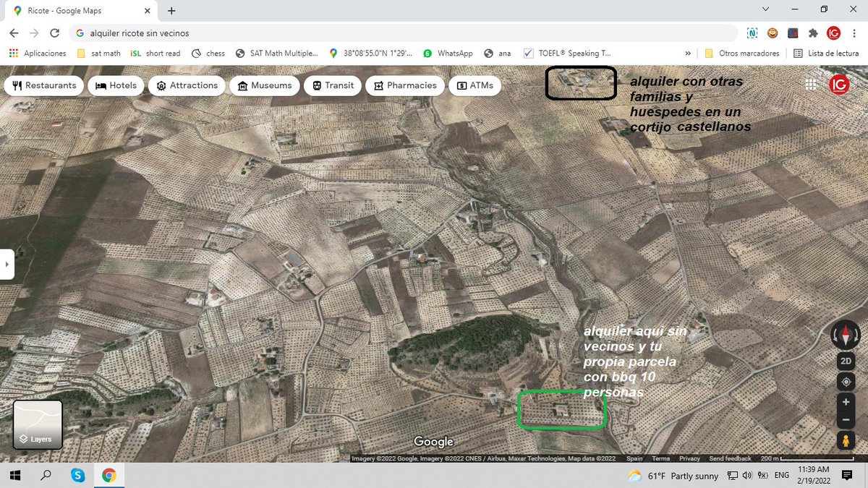Open Lista de lectura reading list
Screen dimensions: 868x488
826,53
